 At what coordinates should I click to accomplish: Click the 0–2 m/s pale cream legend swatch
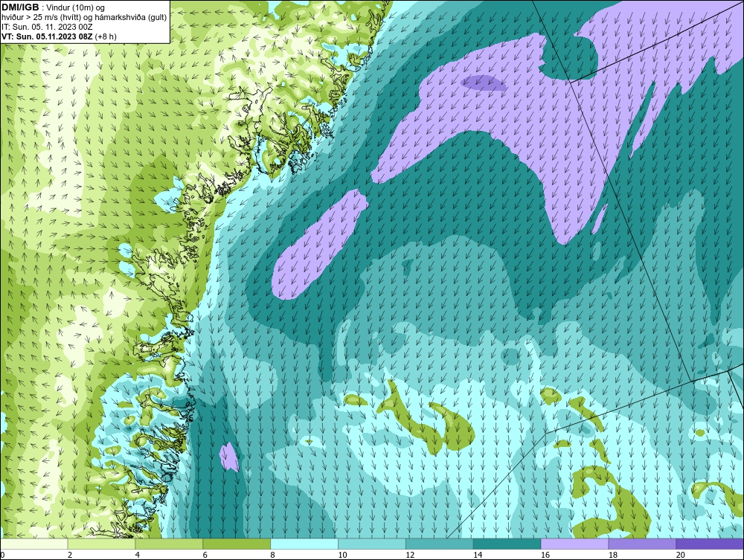point(34,544)
